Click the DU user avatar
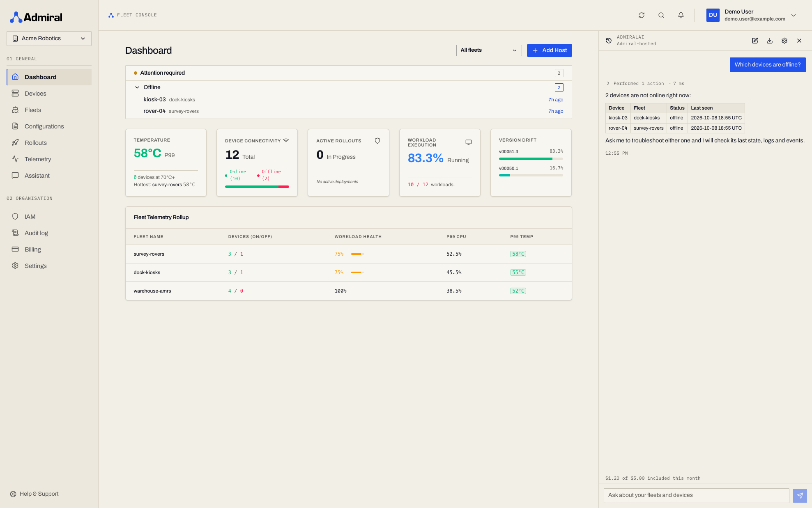 pyautogui.click(x=713, y=15)
